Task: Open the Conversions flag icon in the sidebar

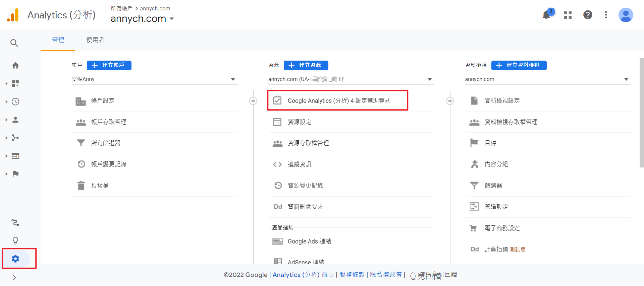Action: pyautogui.click(x=15, y=174)
